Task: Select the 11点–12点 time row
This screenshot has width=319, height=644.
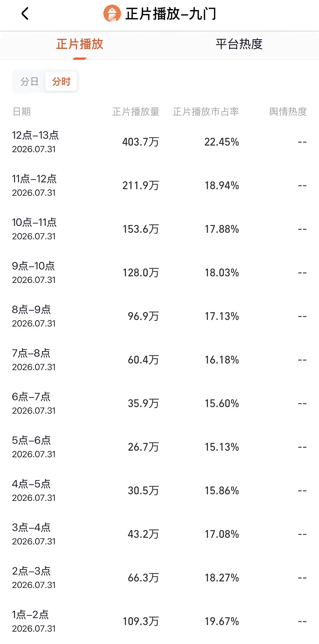Action: tap(159, 186)
